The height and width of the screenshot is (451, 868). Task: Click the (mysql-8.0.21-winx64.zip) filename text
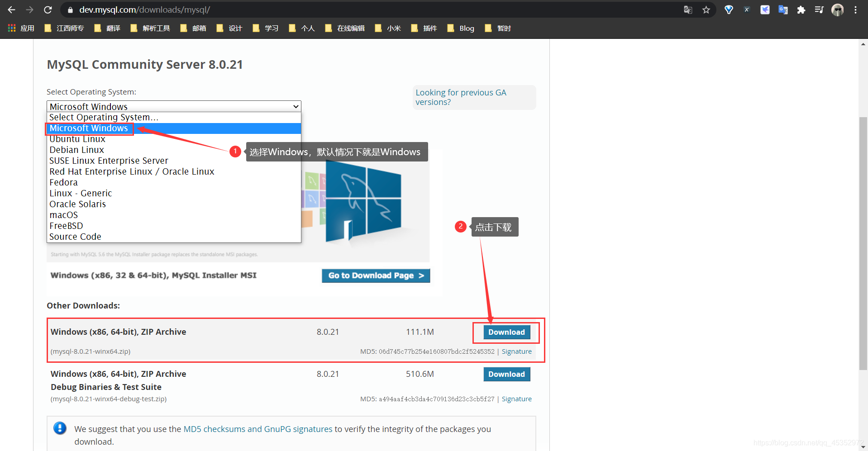coord(91,351)
